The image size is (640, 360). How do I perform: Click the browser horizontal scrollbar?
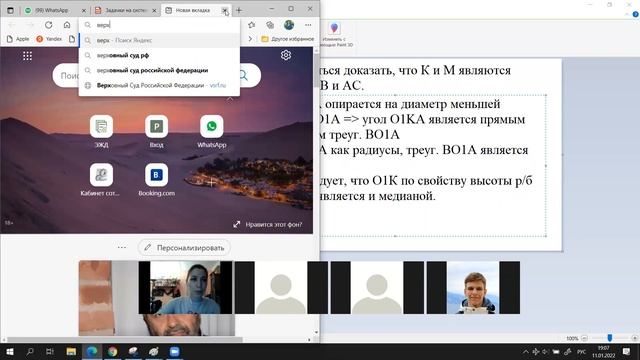[x=125, y=339]
